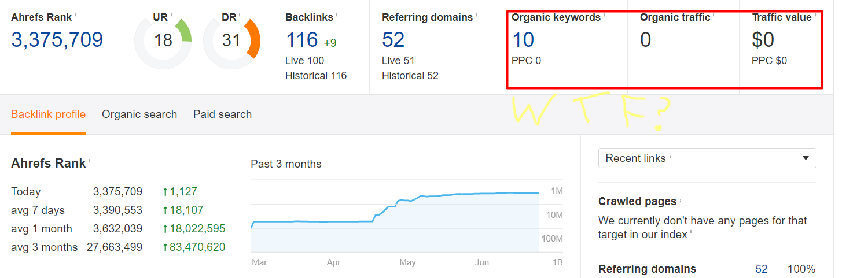The height and width of the screenshot is (278, 868).
Task: Click the DR 31 gauge
Action: [231, 40]
